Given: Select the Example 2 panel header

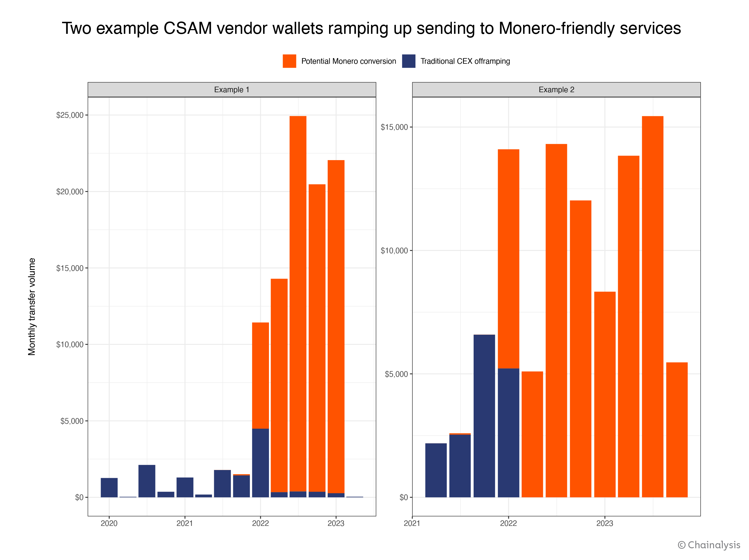Looking at the screenshot, I should [x=556, y=90].
